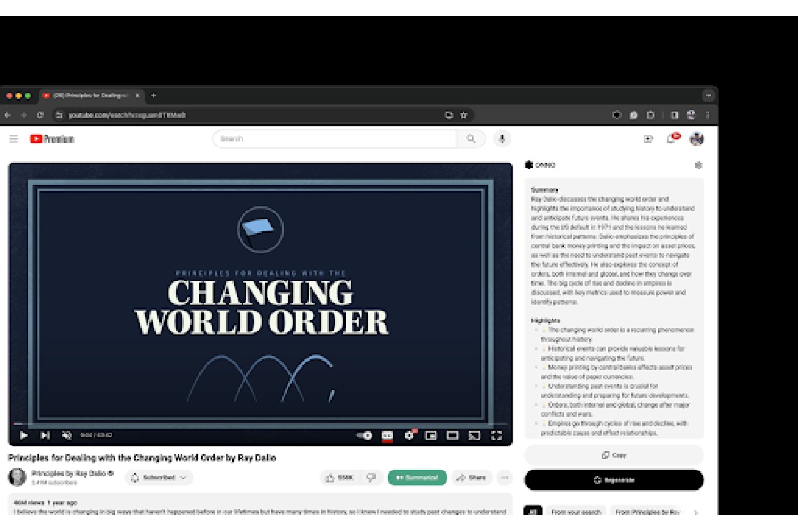This screenshot has width=798, height=532.
Task: Select the All filter chip
Action: tap(533, 512)
